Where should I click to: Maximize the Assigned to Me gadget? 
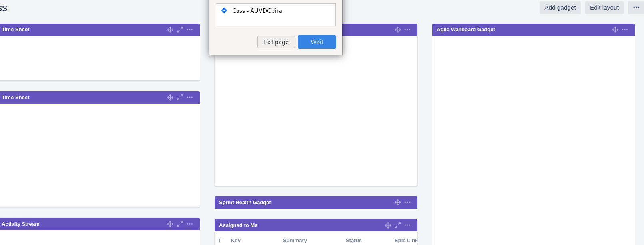coord(398,225)
